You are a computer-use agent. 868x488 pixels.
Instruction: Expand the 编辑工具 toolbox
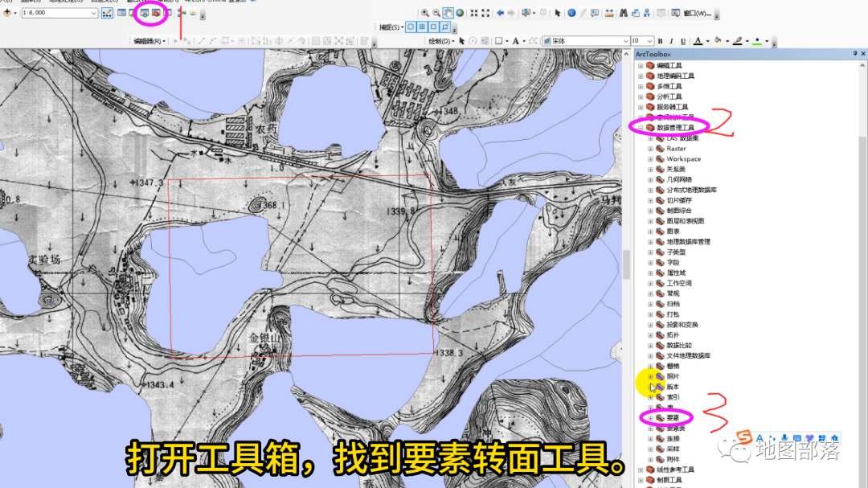(x=641, y=65)
